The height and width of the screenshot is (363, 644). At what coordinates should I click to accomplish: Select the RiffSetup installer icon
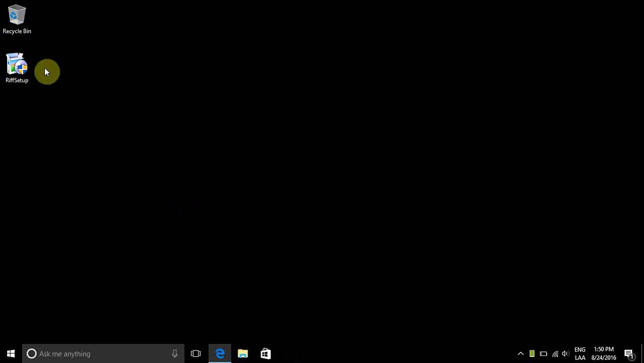[x=17, y=68]
